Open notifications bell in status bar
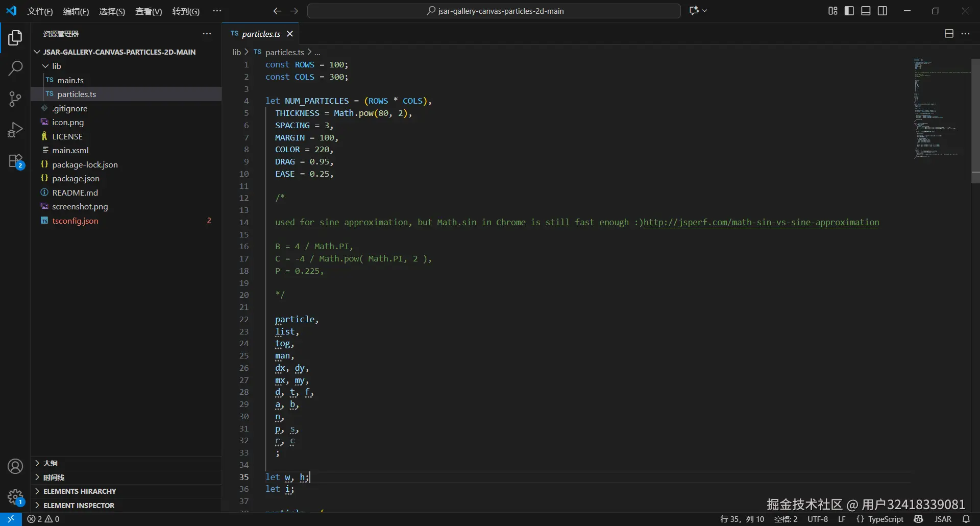980x526 pixels. tap(966, 519)
